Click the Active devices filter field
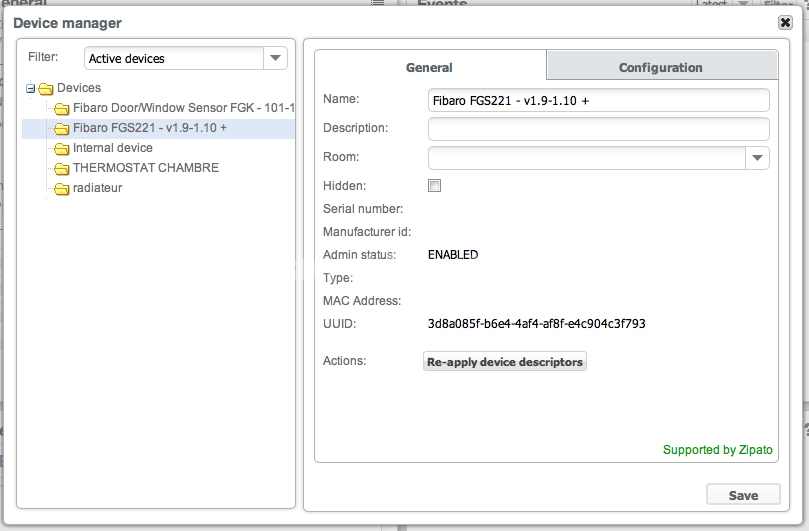The image size is (809, 531). tap(174, 58)
